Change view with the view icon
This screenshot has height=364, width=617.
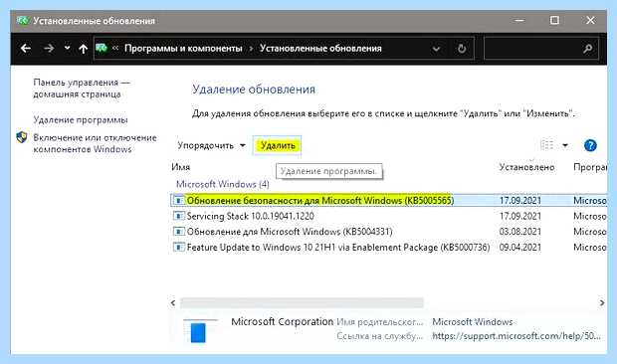(546, 145)
